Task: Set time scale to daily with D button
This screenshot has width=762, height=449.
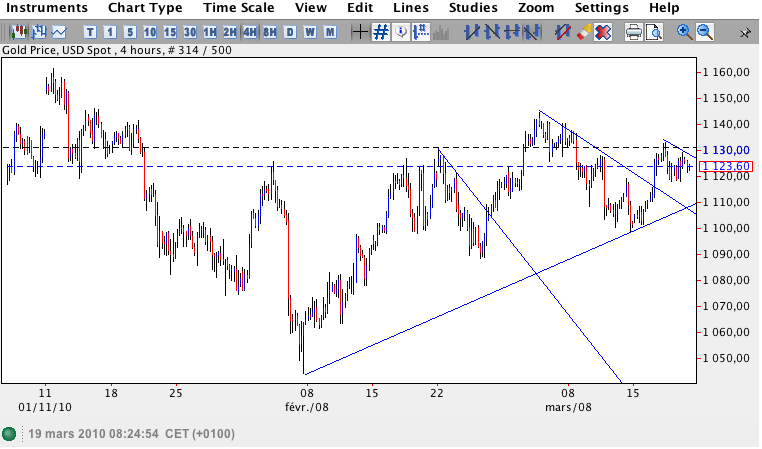Action: pos(290,32)
